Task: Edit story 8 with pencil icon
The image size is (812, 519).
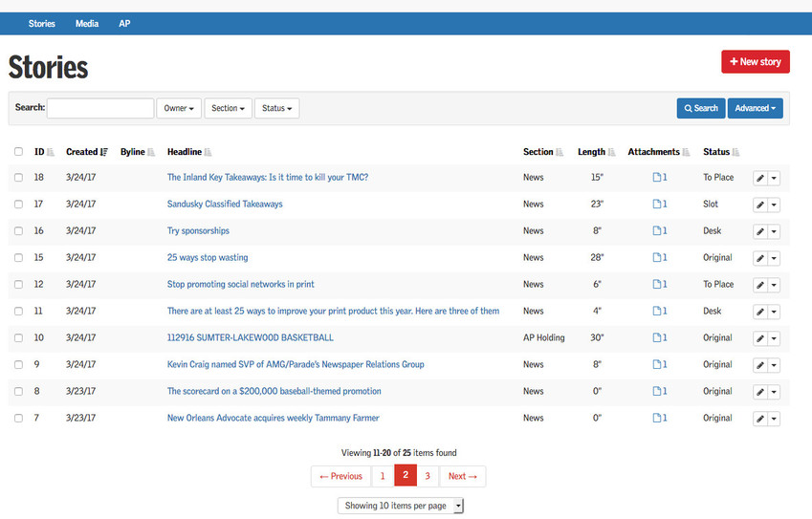Action: 759,392
